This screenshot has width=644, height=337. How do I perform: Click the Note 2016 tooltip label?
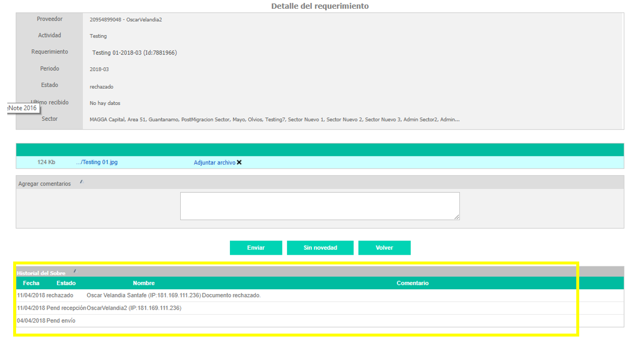23,108
